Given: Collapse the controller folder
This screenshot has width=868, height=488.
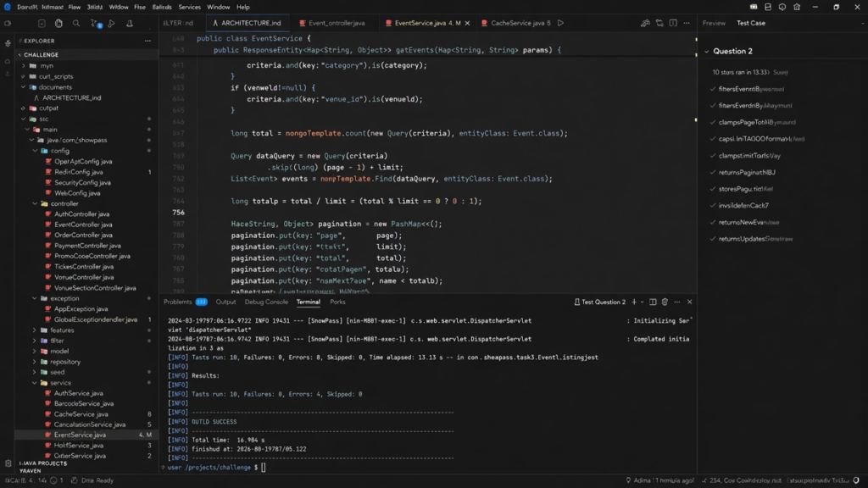Looking at the screenshot, I should [x=35, y=203].
